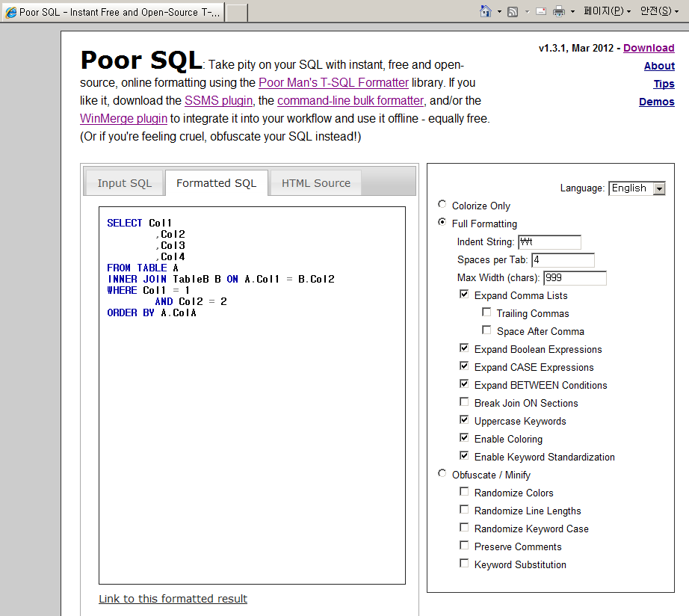This screenshot has width=689, height=616.
Task: Open the About link
Action: pyautogui.click(x=659, y=66)
